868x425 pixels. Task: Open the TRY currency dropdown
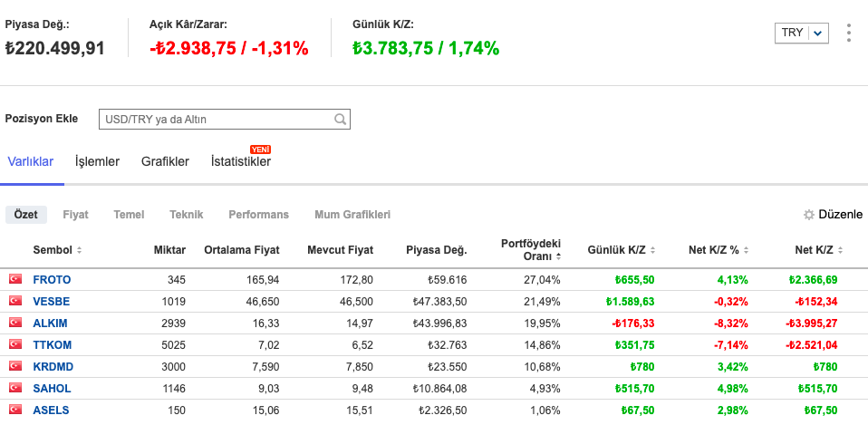coord(802,33)
